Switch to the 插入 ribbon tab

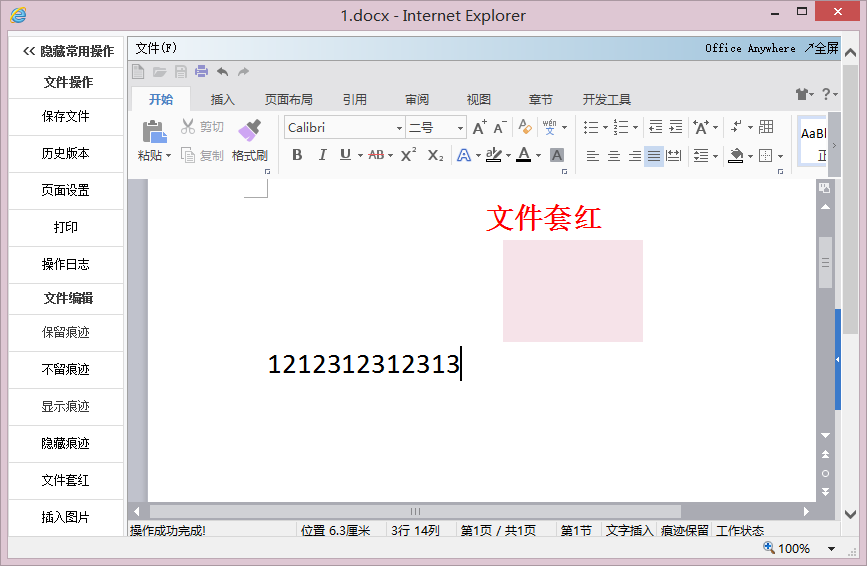222,99
